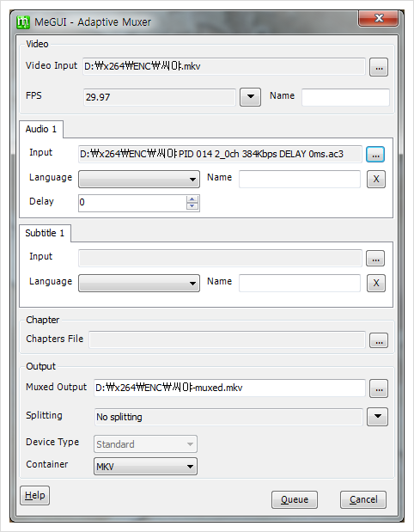Close the Adaptive Muxer window

pos(379,18)
